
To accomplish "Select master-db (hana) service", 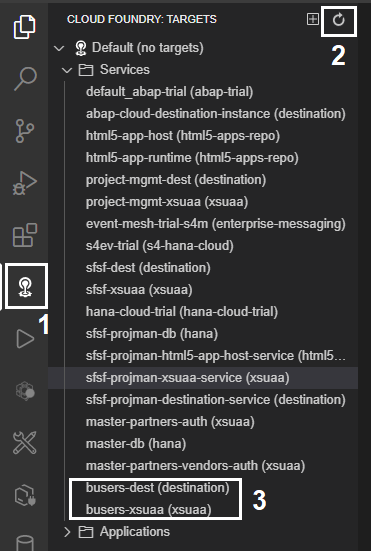I will pos(136,444).
